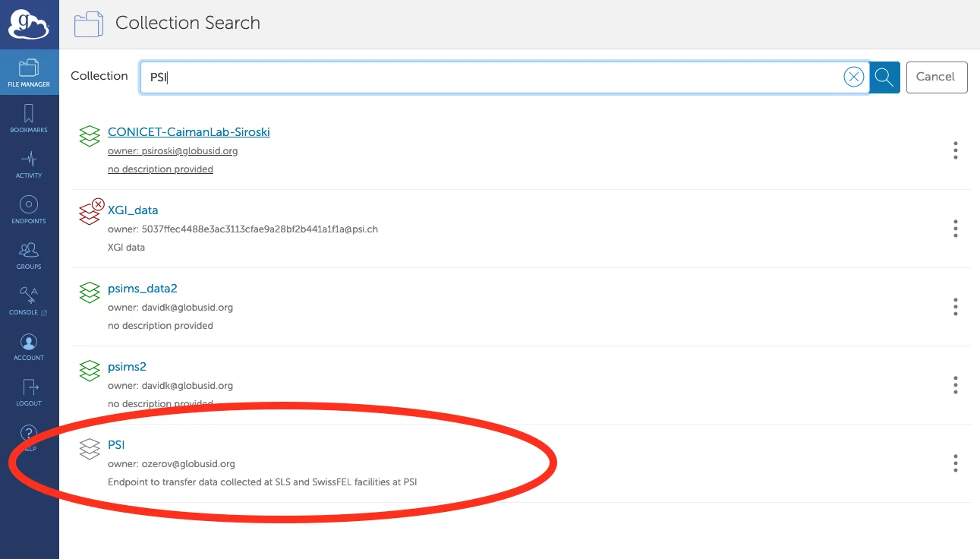
Task: Open Account settings in sidebar
Action: (x=29, y=346)
